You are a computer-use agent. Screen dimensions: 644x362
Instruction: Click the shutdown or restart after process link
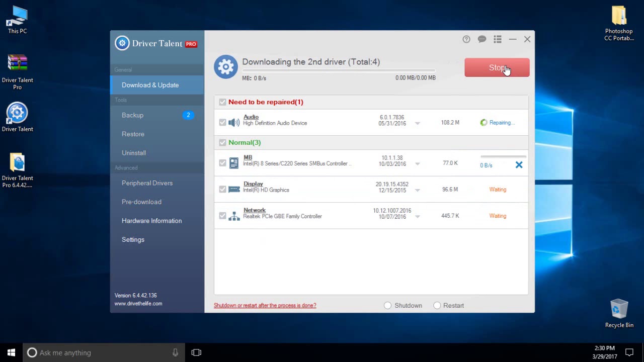pos(265,305)
